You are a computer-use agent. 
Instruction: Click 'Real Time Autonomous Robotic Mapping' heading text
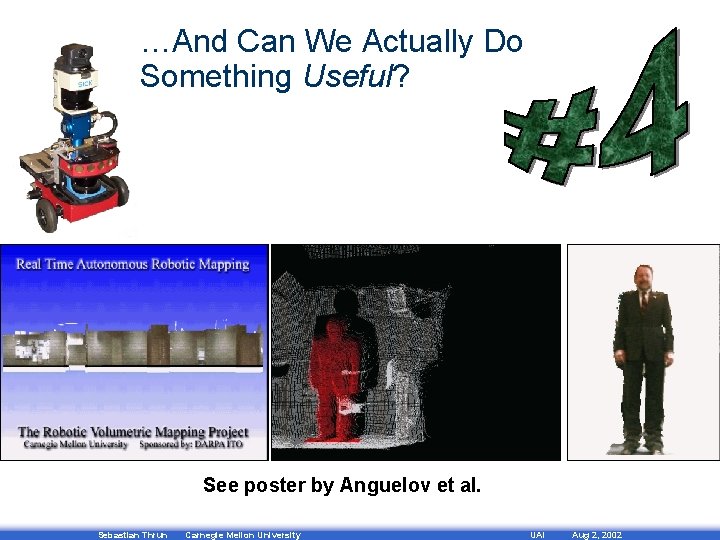click(x=133, y=264)
